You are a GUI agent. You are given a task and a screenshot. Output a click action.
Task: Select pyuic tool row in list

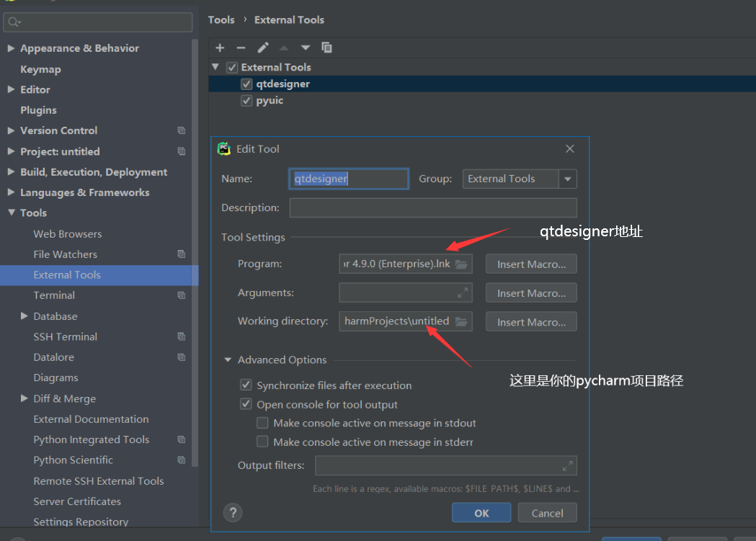pyautogui.click(x=482, y=101)
